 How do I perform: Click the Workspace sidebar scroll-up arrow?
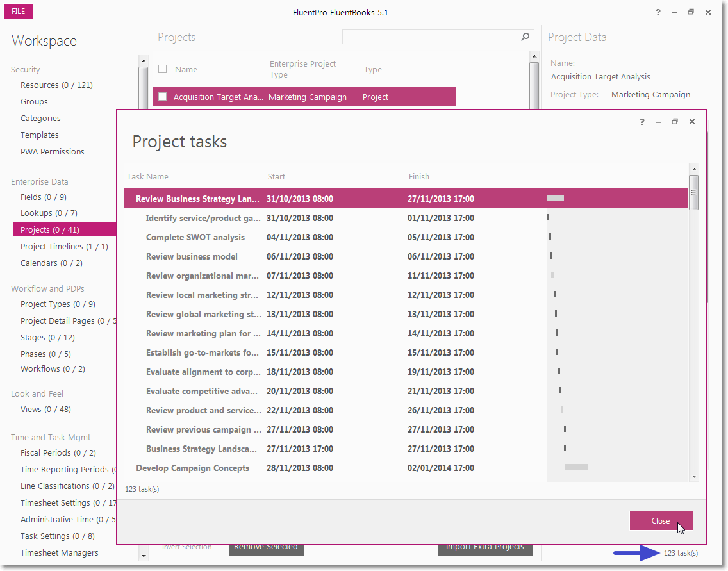pos(144,61)
